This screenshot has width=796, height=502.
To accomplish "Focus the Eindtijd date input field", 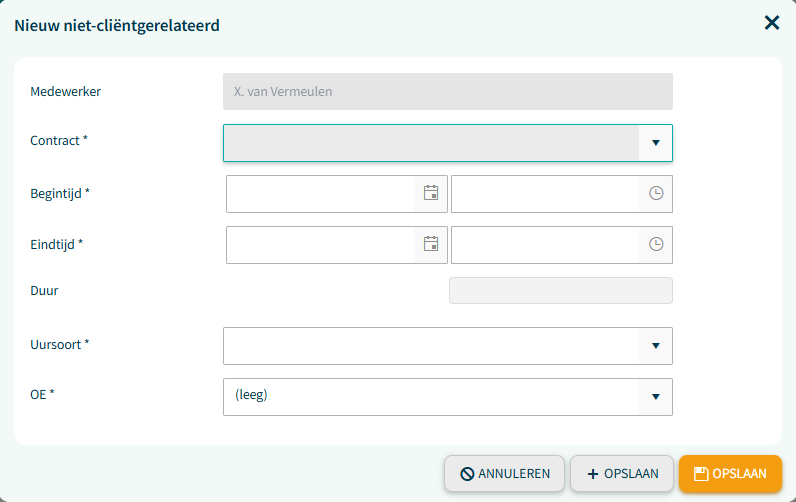I will tap(320, 245).
